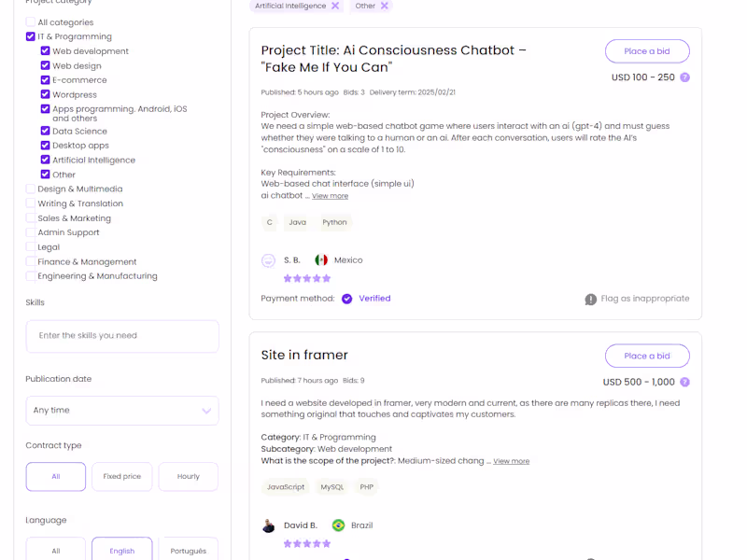Expand the AI Chatbot description via View more
This screenshot has height=560, width=747.
tap(330, 196)
